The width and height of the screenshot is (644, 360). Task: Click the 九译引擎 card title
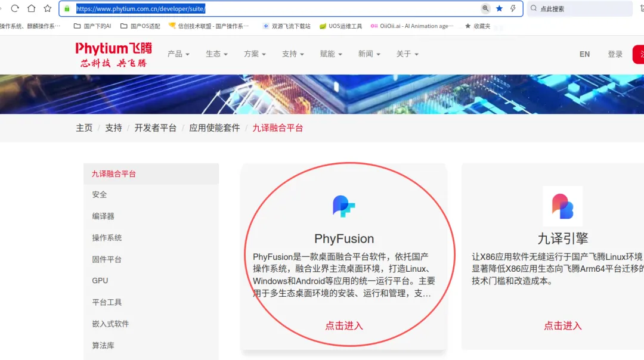563,238
